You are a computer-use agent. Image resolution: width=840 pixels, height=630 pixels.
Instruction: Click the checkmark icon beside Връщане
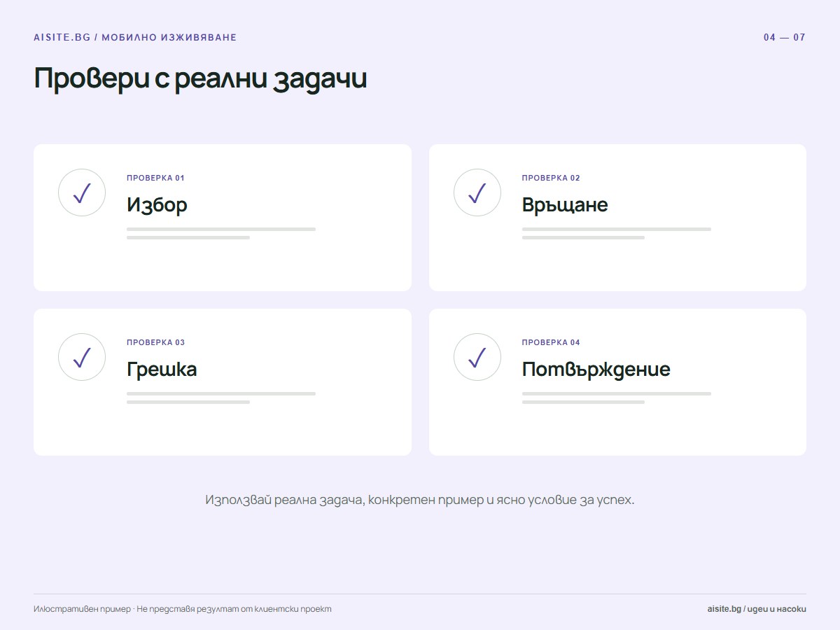(x=477, y=192)
